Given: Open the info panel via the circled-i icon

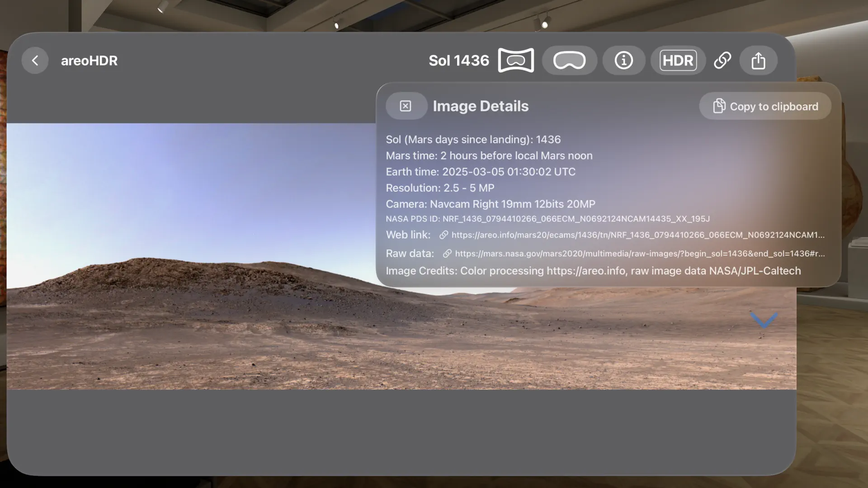Looking at the screenshot, I should [x=623, y=60].
